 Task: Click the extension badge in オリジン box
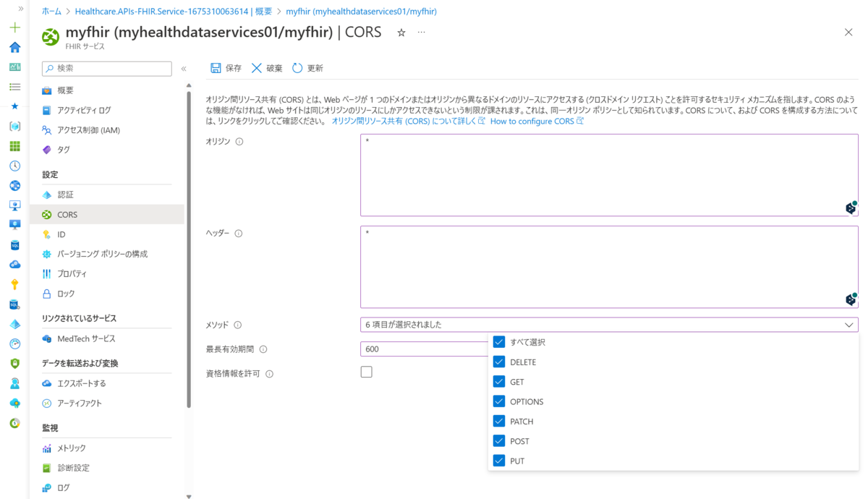click(x=851, y=208)
